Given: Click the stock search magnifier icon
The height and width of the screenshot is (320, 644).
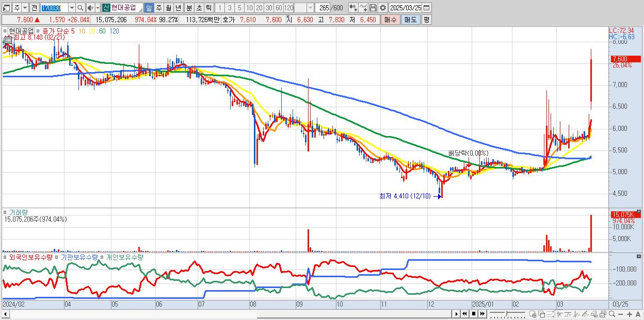Looking at the screenshot, I should [x=81, y=8].
